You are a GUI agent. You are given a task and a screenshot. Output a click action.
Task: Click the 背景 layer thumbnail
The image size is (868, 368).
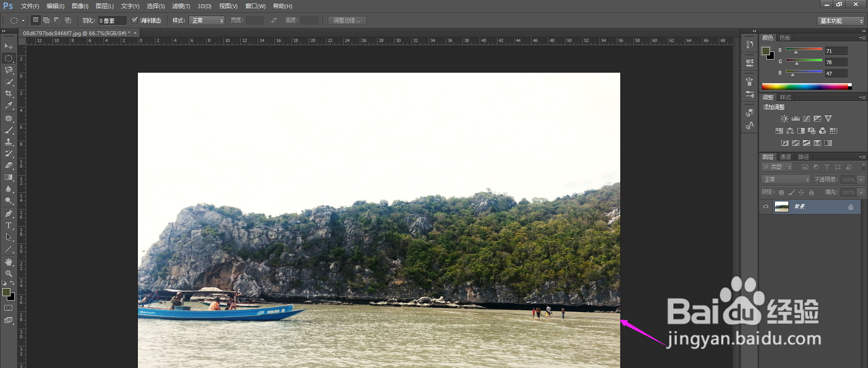782,207
